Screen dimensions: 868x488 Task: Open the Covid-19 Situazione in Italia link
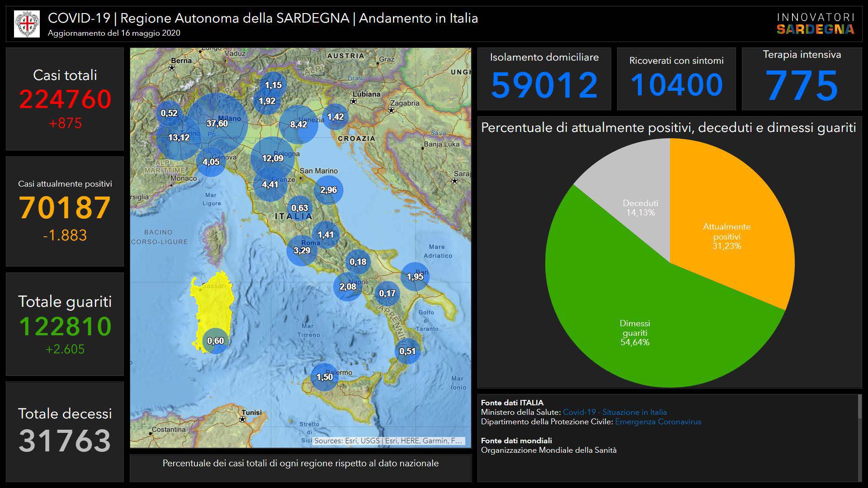614,412
